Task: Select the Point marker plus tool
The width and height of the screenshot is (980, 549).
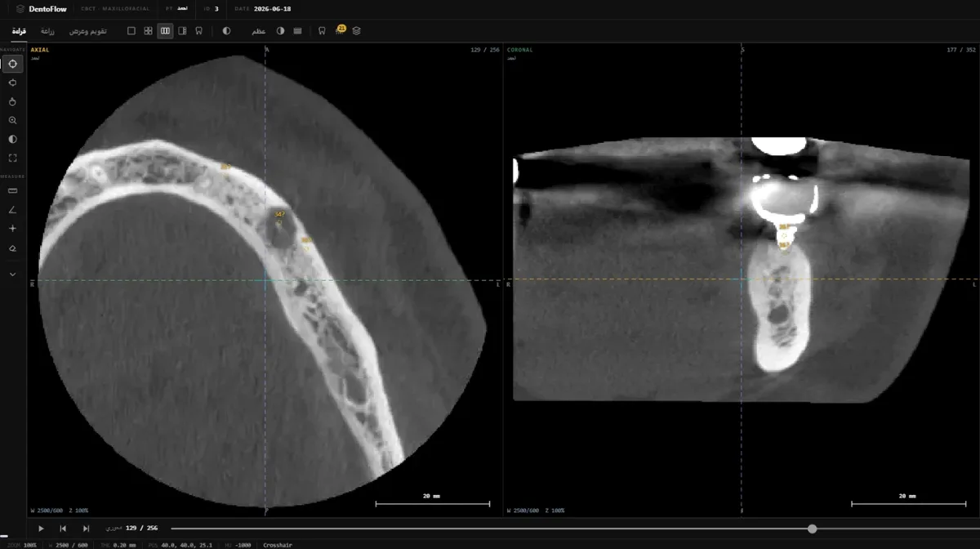Action: point(12,229)
